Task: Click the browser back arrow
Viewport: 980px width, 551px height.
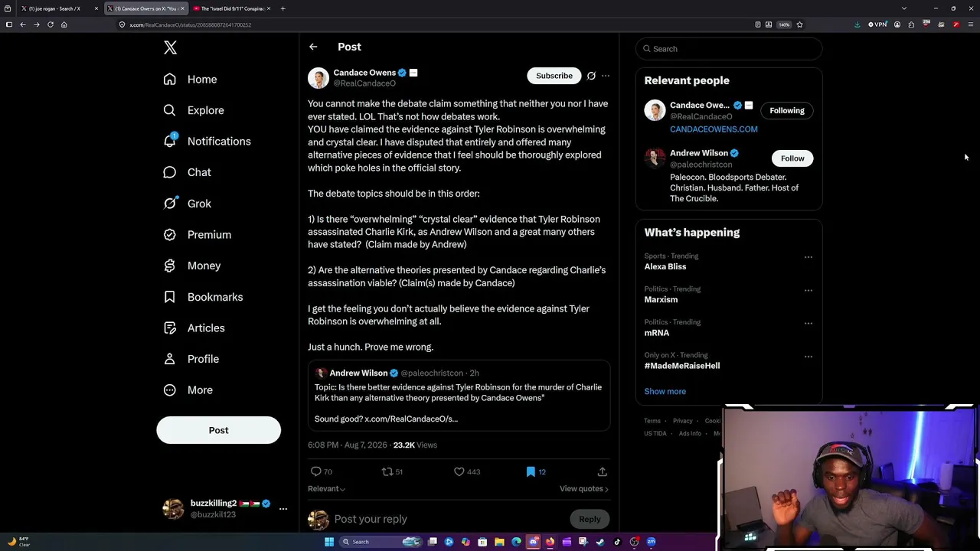Action: [x=23, y=24]
